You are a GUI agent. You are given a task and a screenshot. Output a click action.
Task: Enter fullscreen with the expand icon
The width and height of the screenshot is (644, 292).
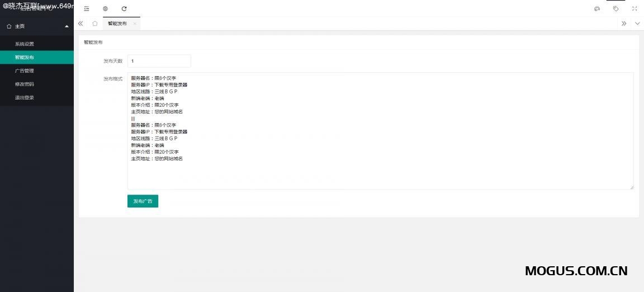coord(634,8)
